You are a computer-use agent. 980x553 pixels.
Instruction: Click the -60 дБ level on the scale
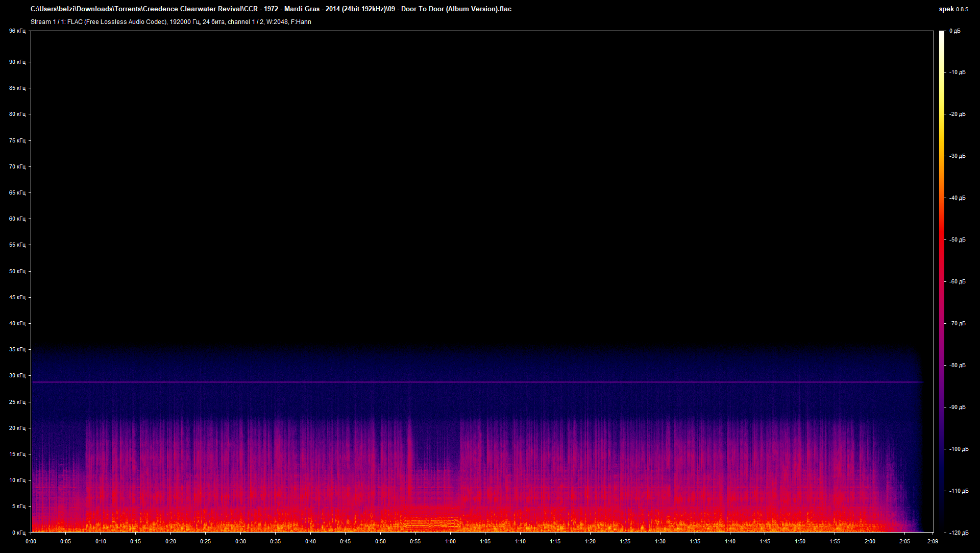pos(957,281)
